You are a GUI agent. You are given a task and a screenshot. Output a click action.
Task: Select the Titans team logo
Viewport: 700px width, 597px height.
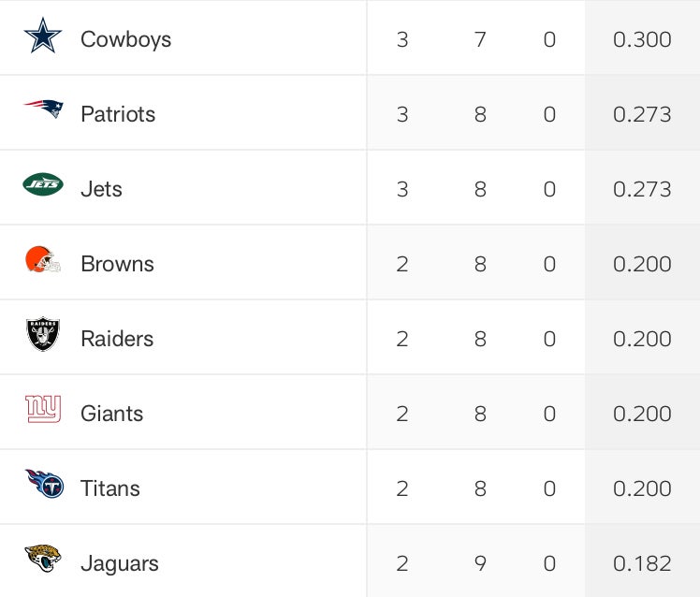pyautogui.click(x=44, y=484)
